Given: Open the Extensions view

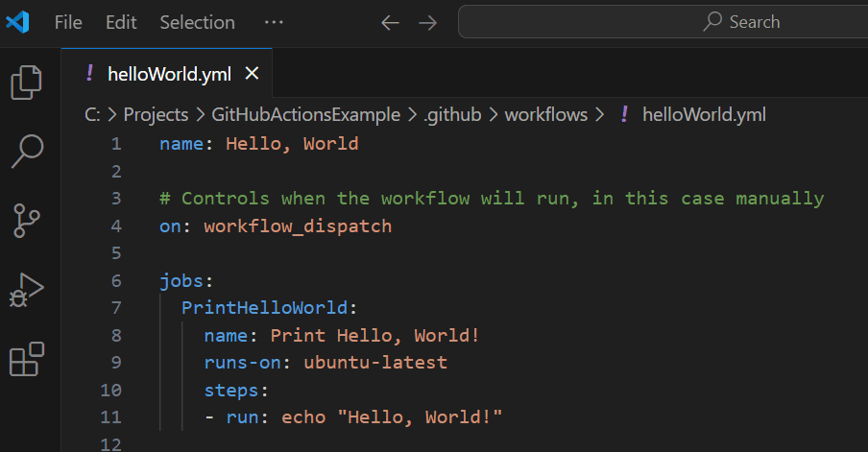Looking at the screenshot, I should click(27, 359).
